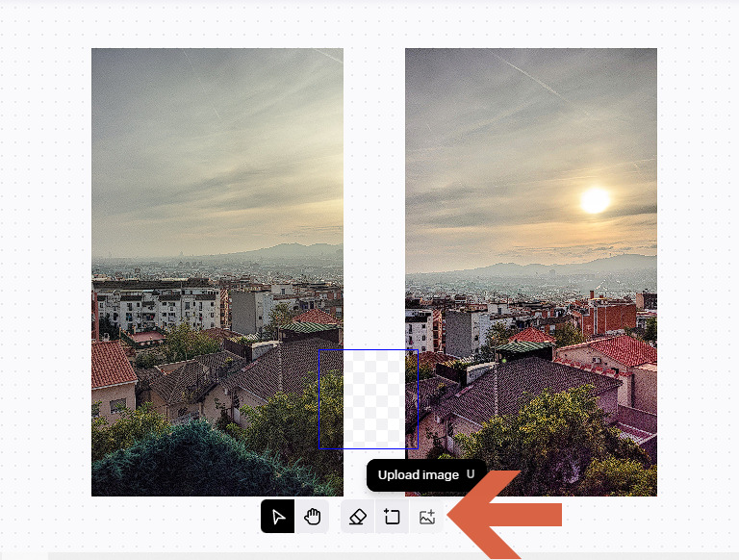Click the transparent checkered frame between photos

[x=374, y=399]
